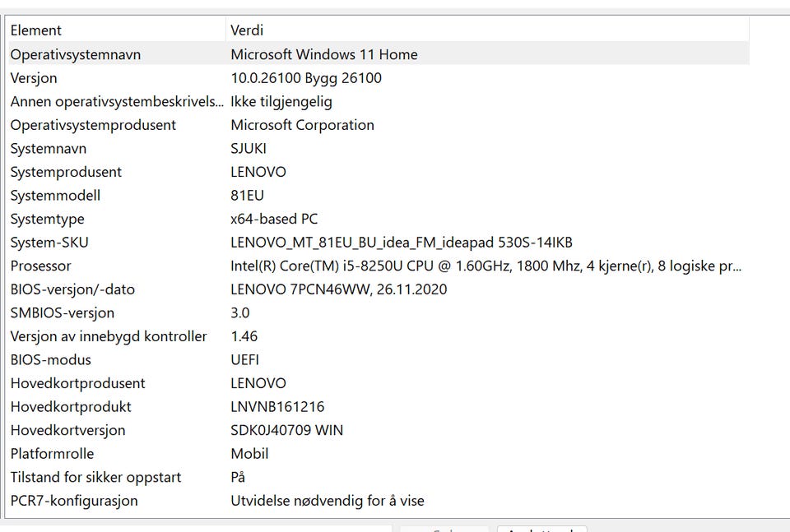Select the value LENOVO 7PCN46WW, 26.11.2020
The height and width of the screenshot is (532, 790).
338,289
